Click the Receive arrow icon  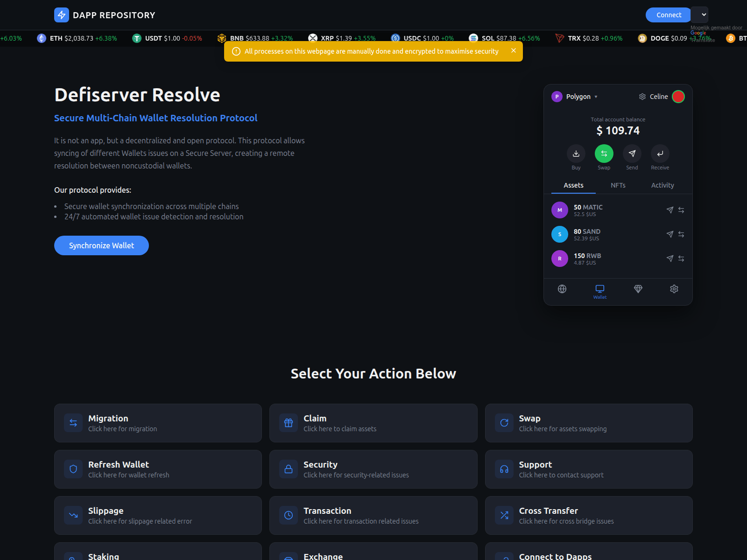pyautogui.click(x=660, y=154)
